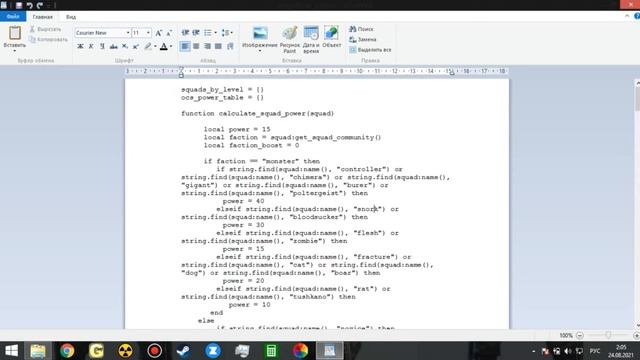
Task: Switch to the Главная ribbon tab
Action: 42,17
